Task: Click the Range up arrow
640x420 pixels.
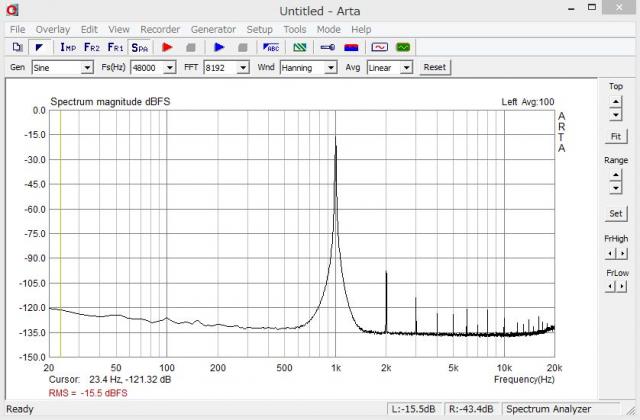Action: coord(616,175)
